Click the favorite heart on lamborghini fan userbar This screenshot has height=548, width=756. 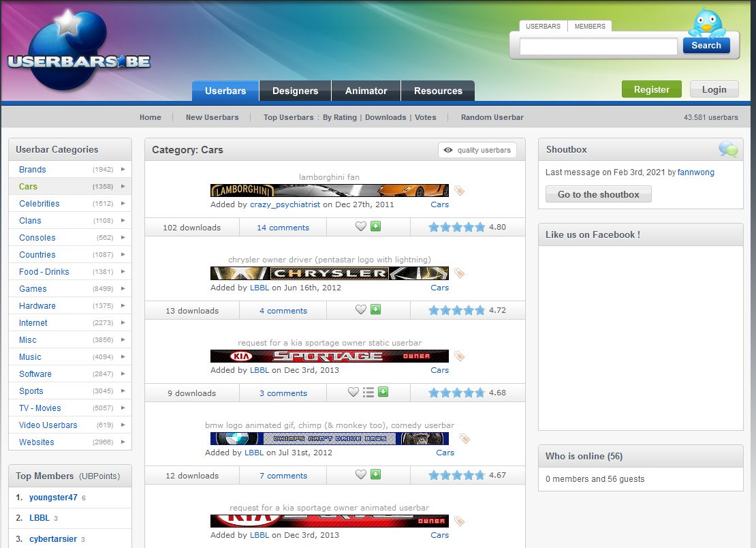pos(361,226)
